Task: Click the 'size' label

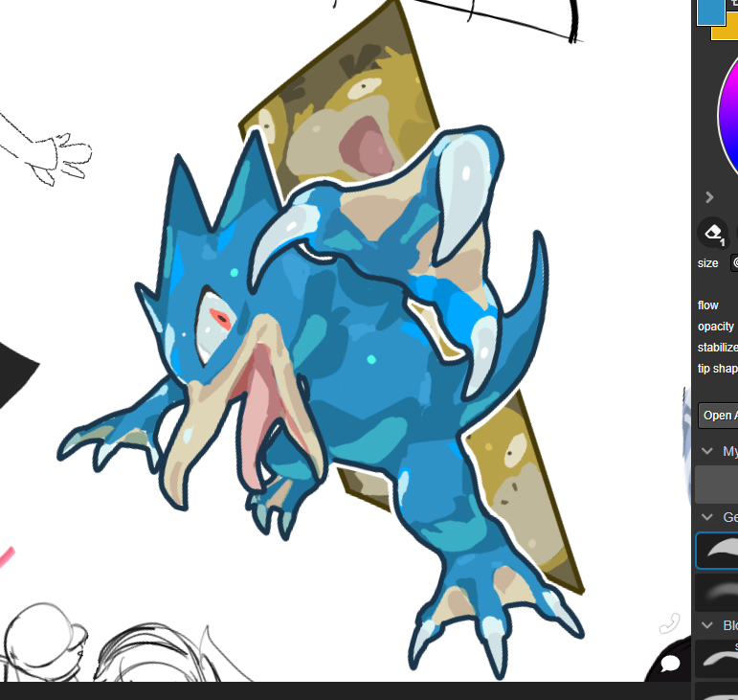Action: (708, 263)
